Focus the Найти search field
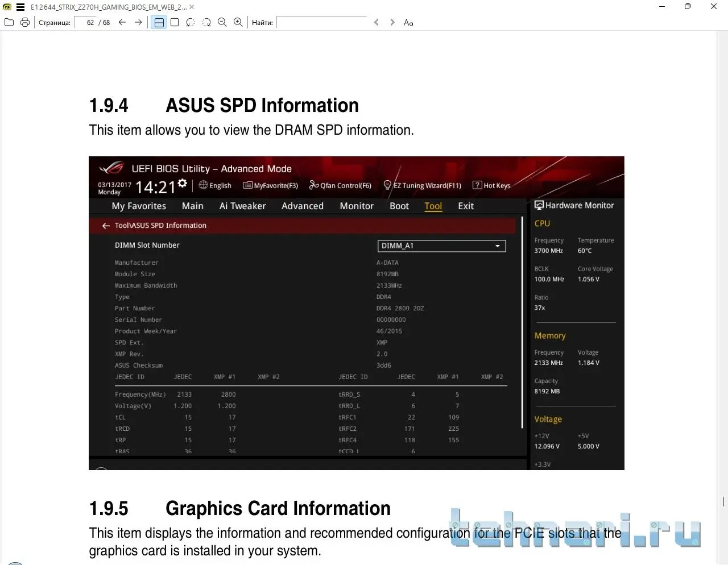This screenshot has width=728, height=565. [322, 22]
